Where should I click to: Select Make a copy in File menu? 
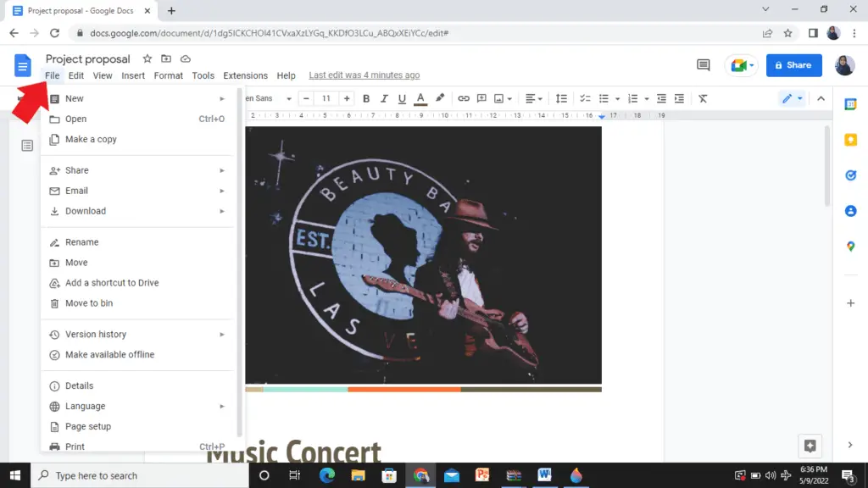(x=138, y=139)
